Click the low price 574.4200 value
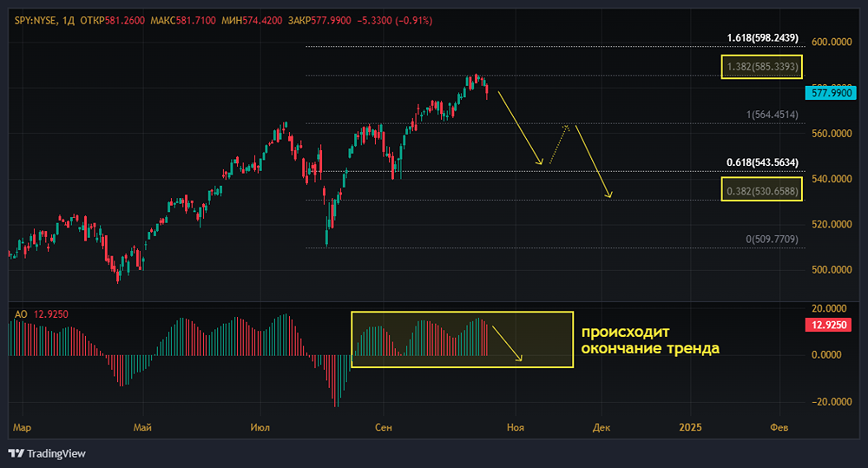868x468 pixels. [262, 21]
